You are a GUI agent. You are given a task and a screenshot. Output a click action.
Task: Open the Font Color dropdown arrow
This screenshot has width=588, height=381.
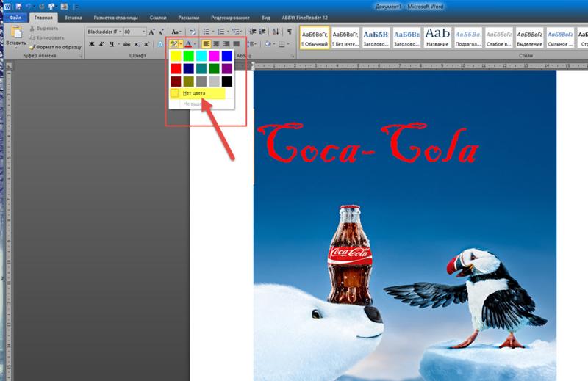click(x=195, y=44)
